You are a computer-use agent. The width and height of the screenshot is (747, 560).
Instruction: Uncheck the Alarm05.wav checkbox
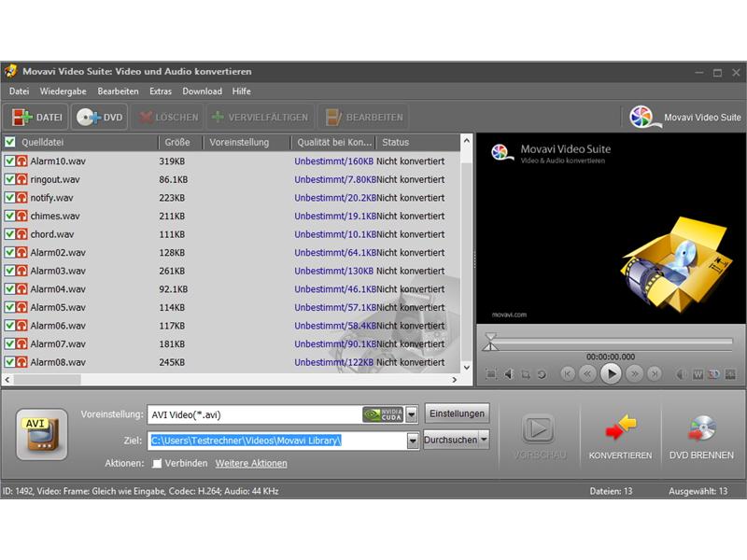[9, 307]
